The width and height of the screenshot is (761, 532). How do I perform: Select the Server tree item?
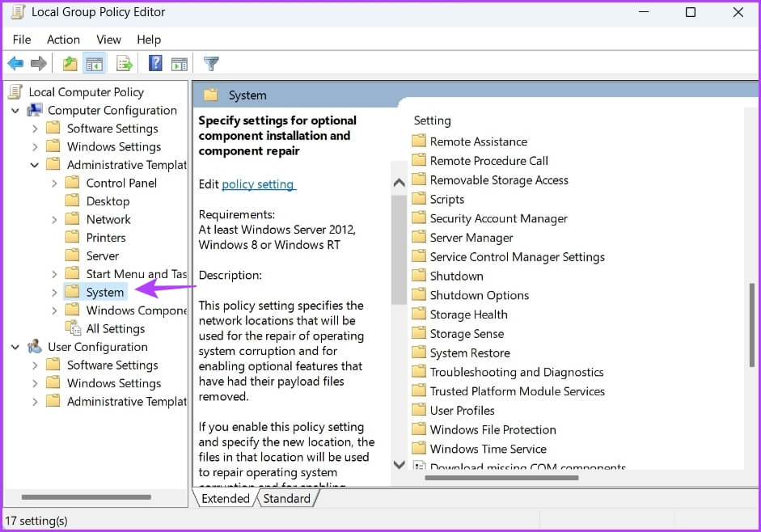103,255
